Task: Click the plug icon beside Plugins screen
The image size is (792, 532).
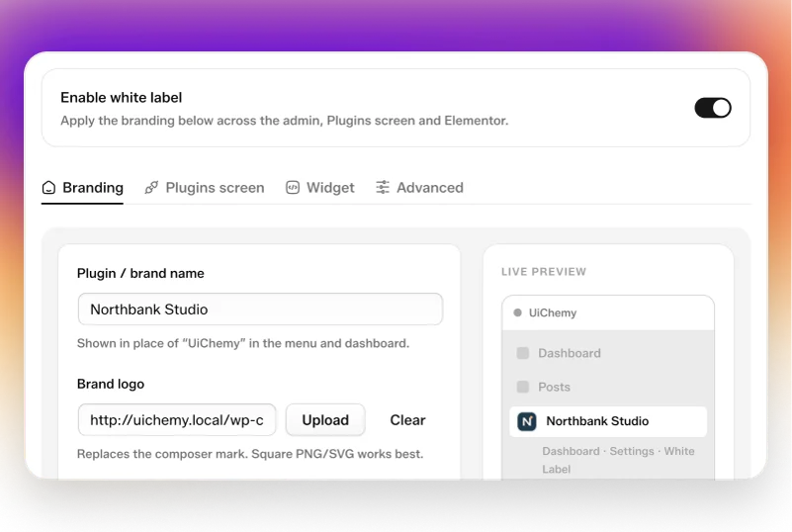Action: click(x=151, y=188)
